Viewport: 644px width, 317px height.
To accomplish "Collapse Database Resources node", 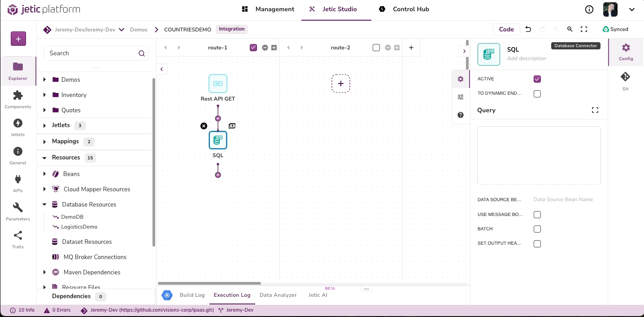I will pos(44,205).
